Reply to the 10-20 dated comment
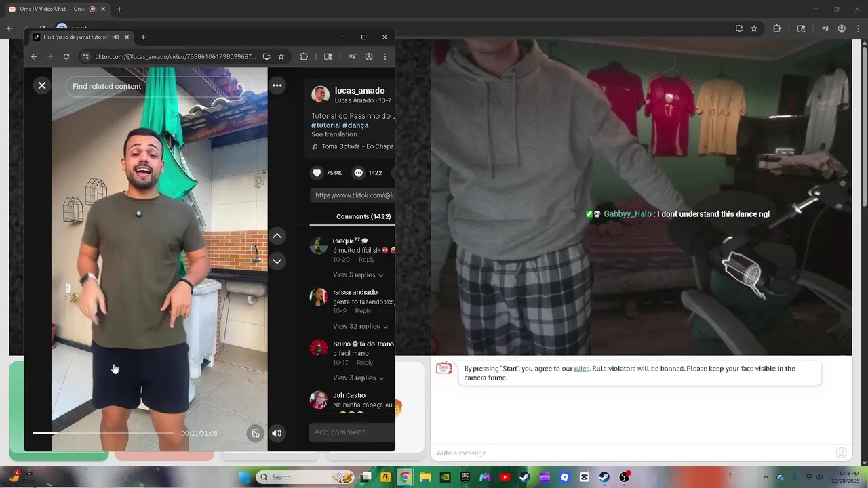The width and height of the screenshot is (868, 488). pyautogui.click(x=366, y=260)
